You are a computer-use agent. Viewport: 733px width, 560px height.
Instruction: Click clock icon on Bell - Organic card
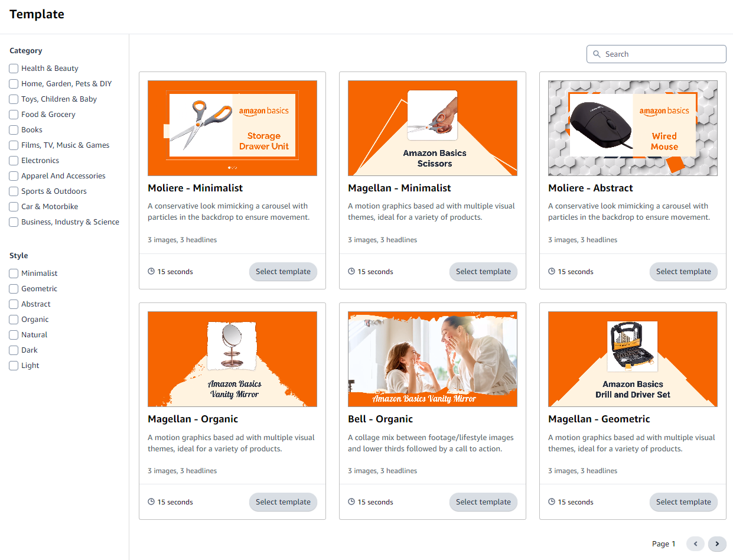click(351, 502)
